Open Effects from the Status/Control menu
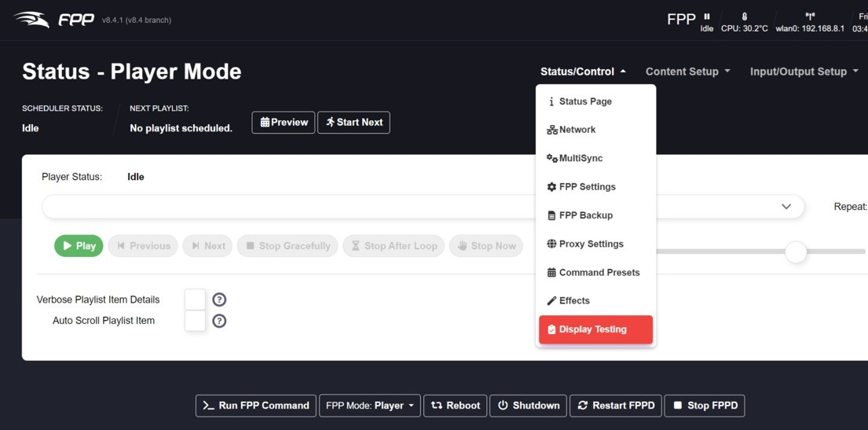This screenshot has height=430, width=868. tap(595, 301)
